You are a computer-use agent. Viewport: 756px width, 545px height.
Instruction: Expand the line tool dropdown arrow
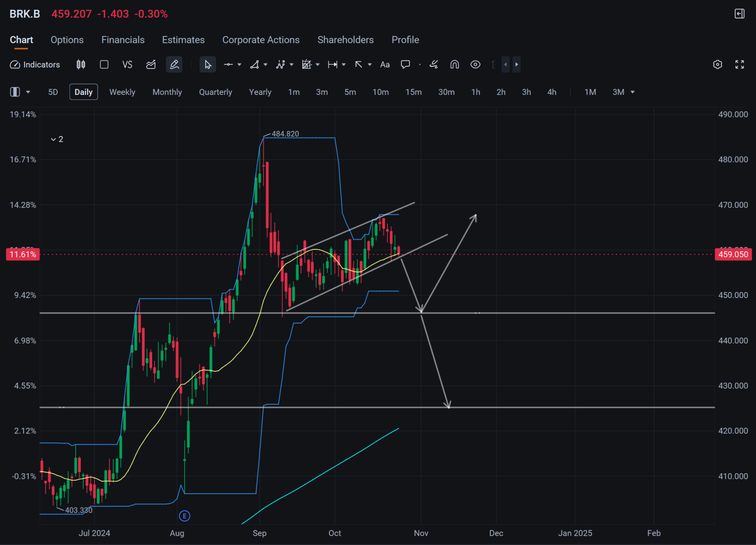(240, 65)
